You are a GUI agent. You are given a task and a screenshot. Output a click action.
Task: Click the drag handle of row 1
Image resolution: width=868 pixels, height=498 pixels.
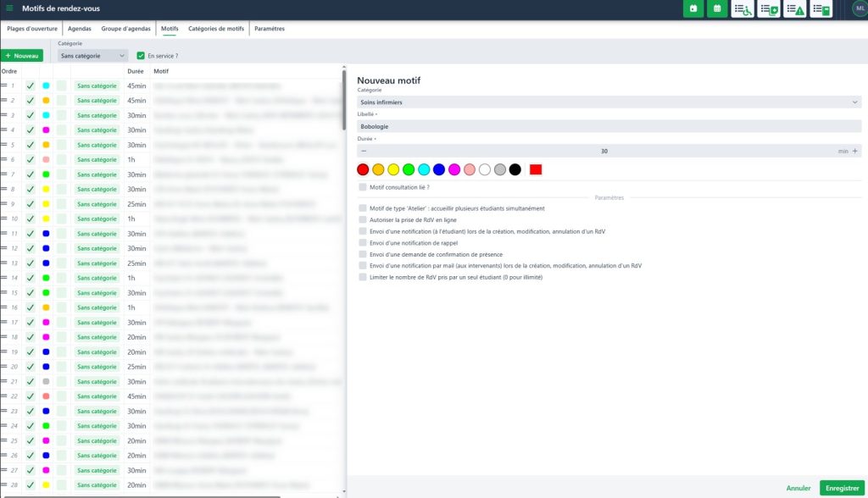[4, 86]
